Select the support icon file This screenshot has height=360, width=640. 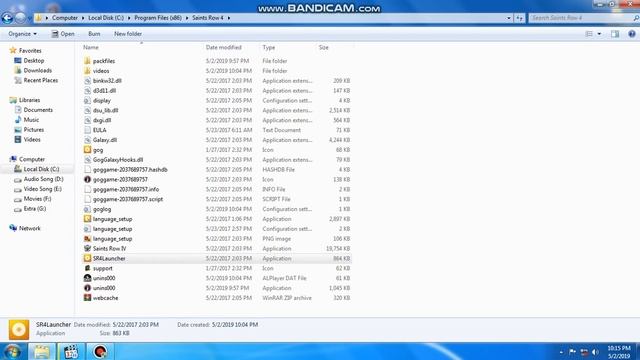[87, 268]
